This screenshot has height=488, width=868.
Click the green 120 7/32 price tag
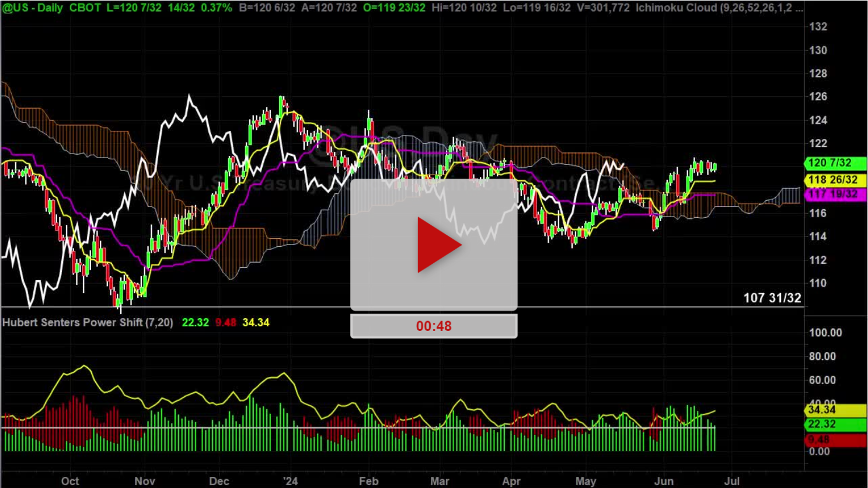829,163
